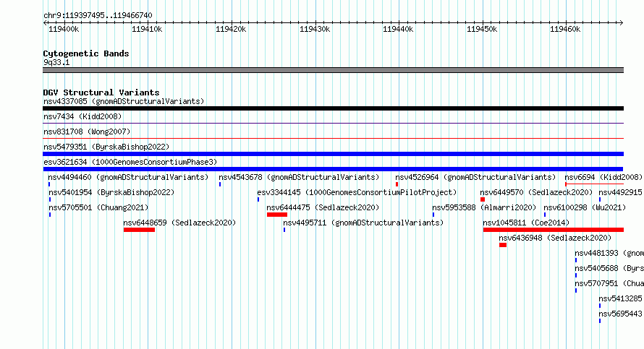Click the 119420k ruler label

coord(231,29)
